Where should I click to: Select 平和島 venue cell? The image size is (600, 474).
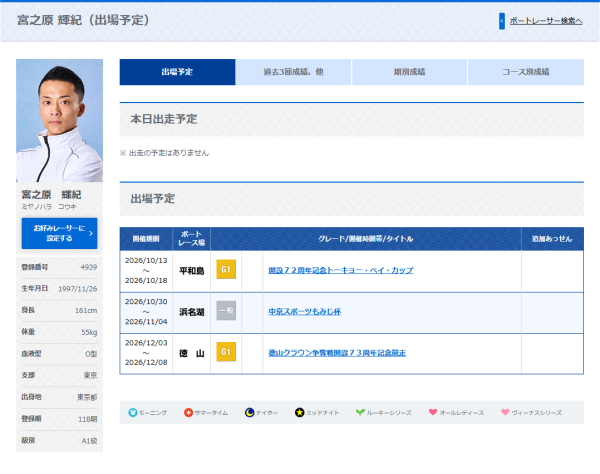[191, 271]
